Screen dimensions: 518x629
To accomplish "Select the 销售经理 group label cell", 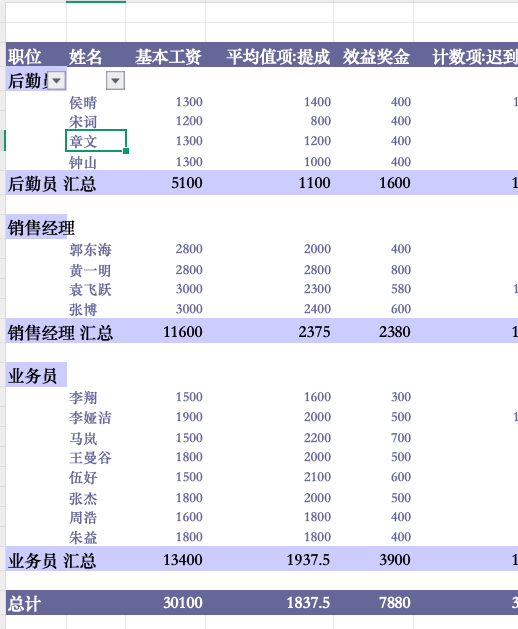I will (41, 228).
